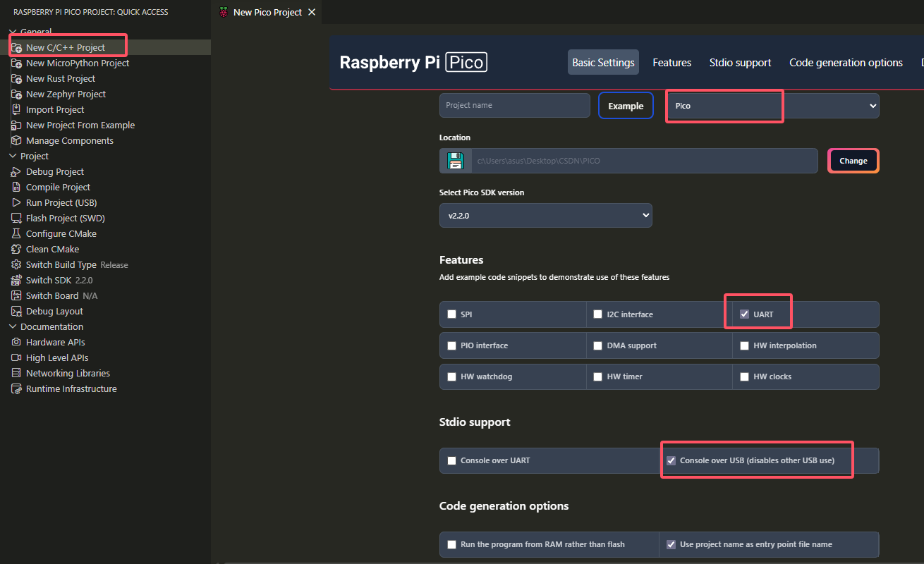Click the Clean CMake trash icon
The height and width of the screenshot is (564, 924).
[x=16, y=250]
